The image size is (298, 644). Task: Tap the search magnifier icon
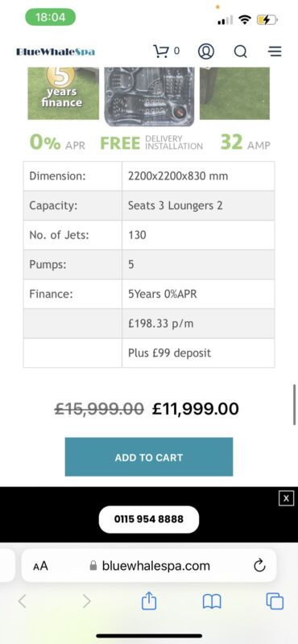[x=241, y=52]
